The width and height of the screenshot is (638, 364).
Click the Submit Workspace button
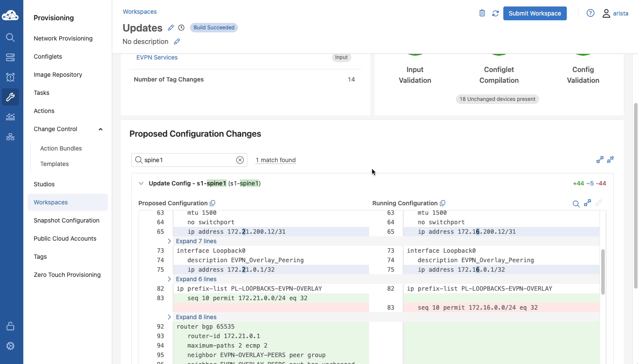pyautogui.click(x=534, y=13)
